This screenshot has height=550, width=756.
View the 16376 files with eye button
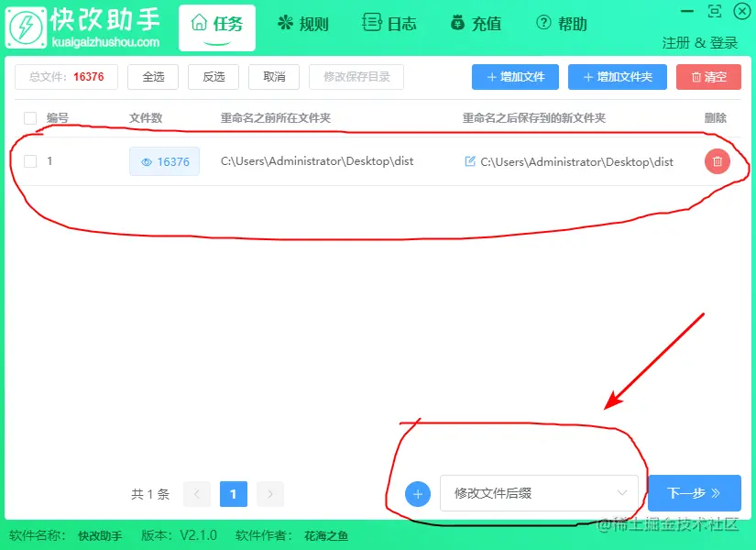point(164,161)
